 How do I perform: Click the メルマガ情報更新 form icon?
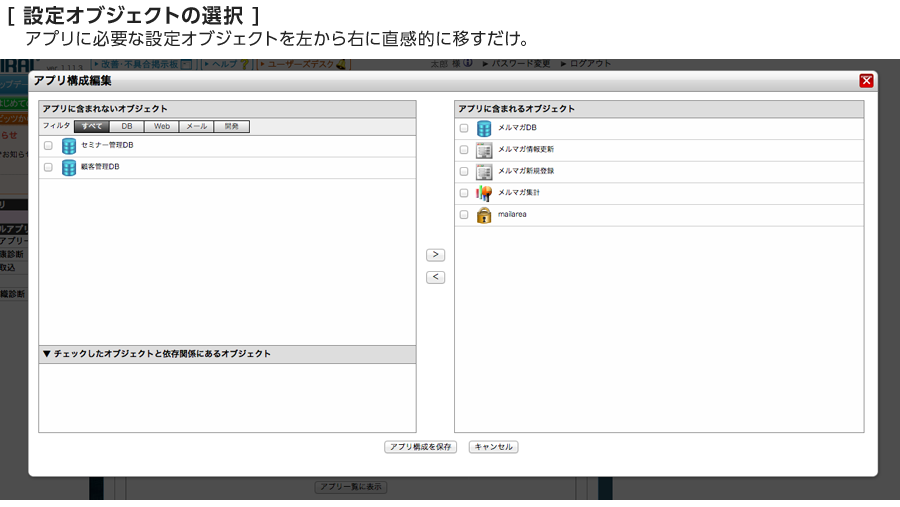(x=484, y=150)
